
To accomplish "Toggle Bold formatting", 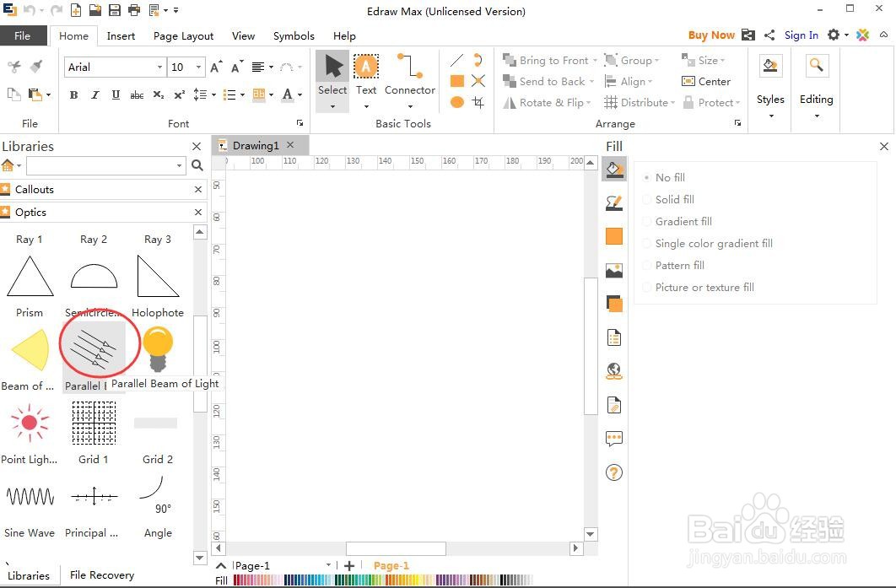I will click(x=73, y=94).
